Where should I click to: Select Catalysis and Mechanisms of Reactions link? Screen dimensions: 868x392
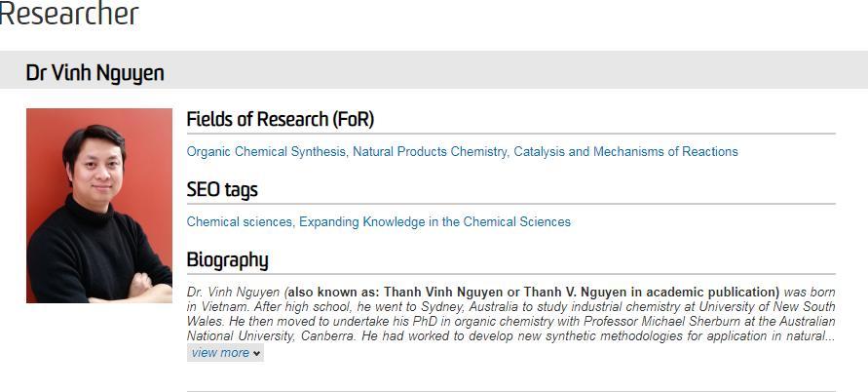pyautogui.click(x=625, y=151)
